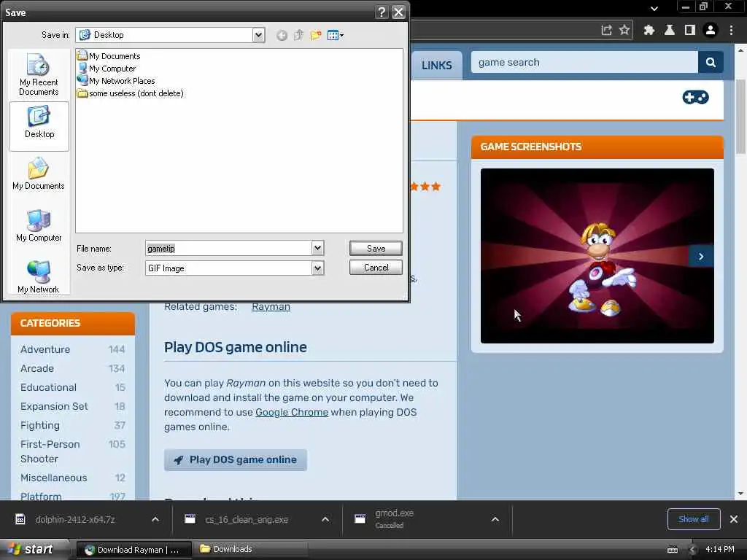Click the share icon in Chrome address bar
This screenshot has width=747, height=560.
tap(606, 31)
